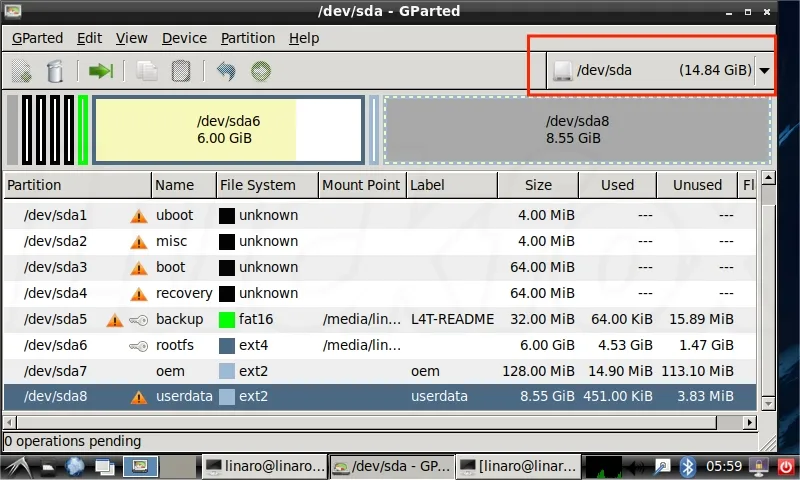Open the taskbar start menu icon
The height and width of the screenshot is (480, 800).
pos(17,467)
